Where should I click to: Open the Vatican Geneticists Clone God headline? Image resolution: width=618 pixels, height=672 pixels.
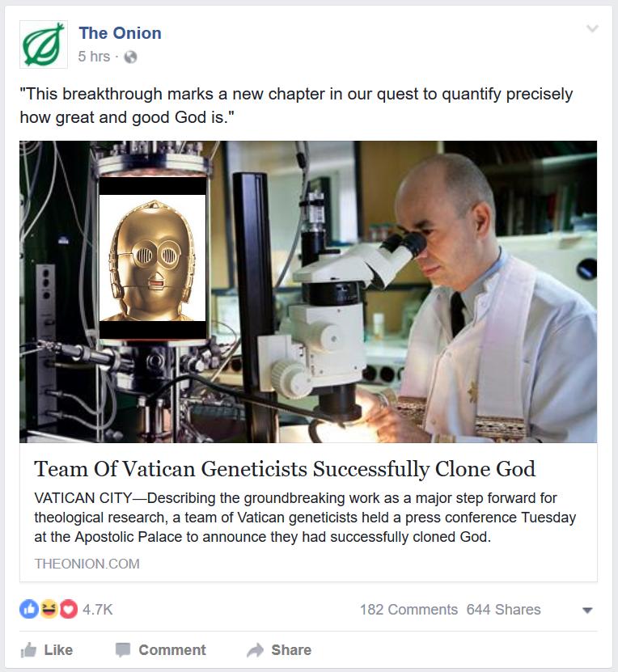(x=285, y=469)
